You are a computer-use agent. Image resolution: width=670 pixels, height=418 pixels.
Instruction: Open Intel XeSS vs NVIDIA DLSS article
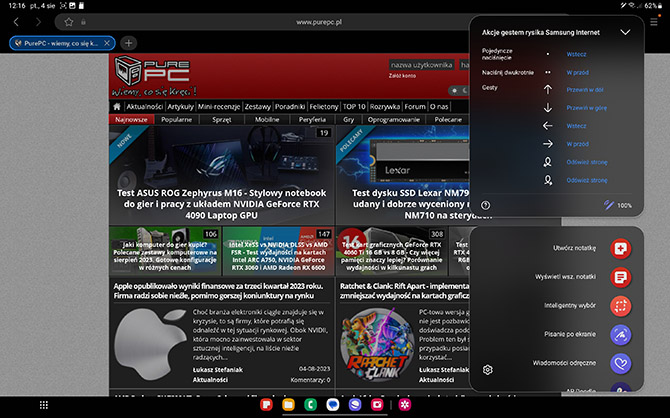[x=278, y=251]
